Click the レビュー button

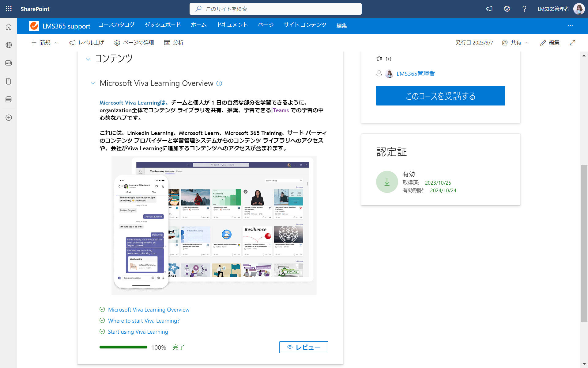pos(303,347)
